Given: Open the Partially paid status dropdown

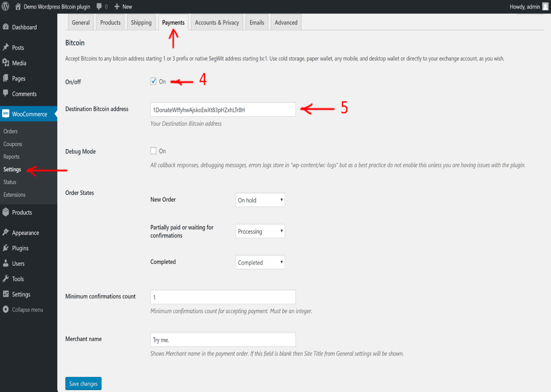Looking at the screenshot, I should tap(260, 231).
